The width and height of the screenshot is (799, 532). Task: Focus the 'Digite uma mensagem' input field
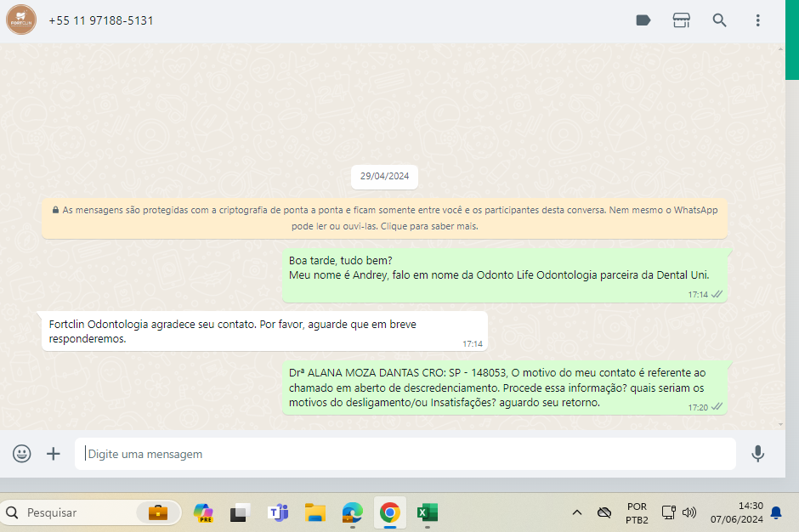405,454
